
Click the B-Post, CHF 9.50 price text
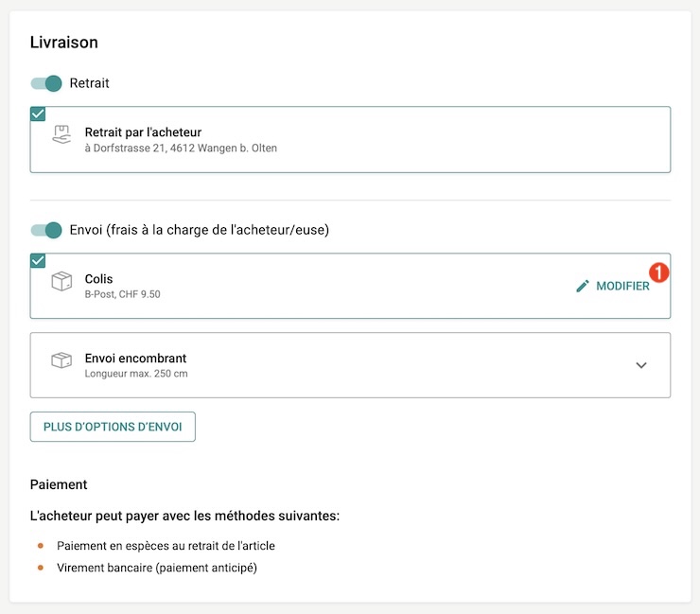click(122, 294)
